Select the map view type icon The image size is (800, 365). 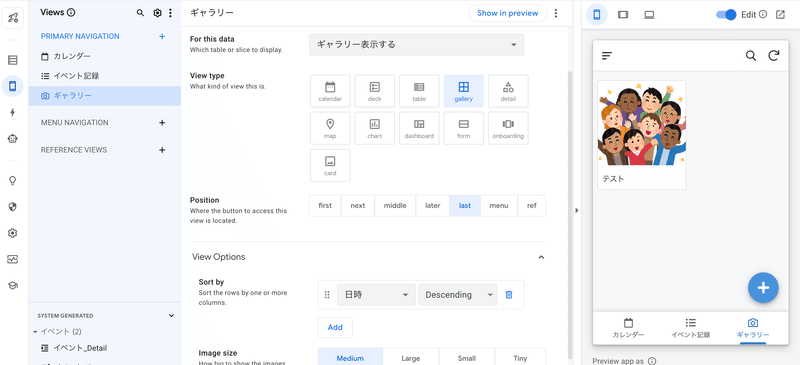330,128
